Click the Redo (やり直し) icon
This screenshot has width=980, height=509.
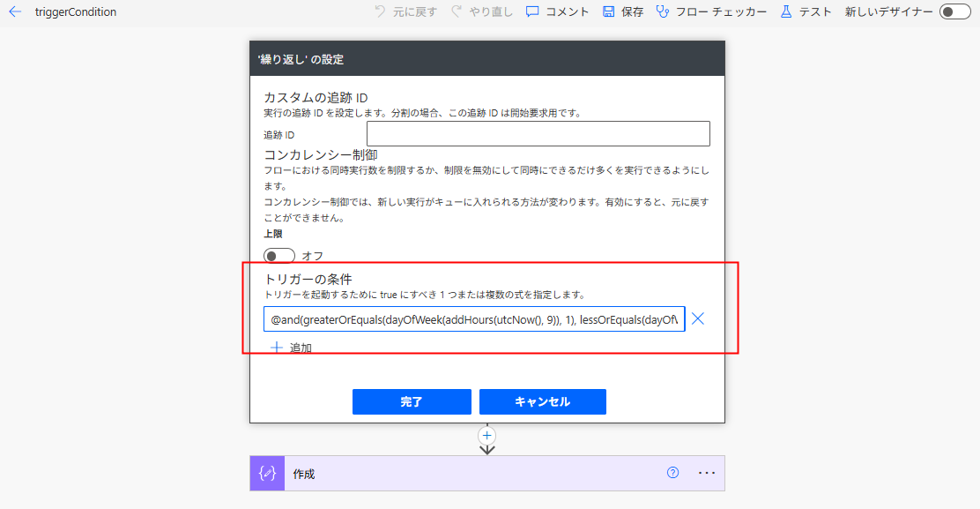pyautogui.click(x=457, y=12)
